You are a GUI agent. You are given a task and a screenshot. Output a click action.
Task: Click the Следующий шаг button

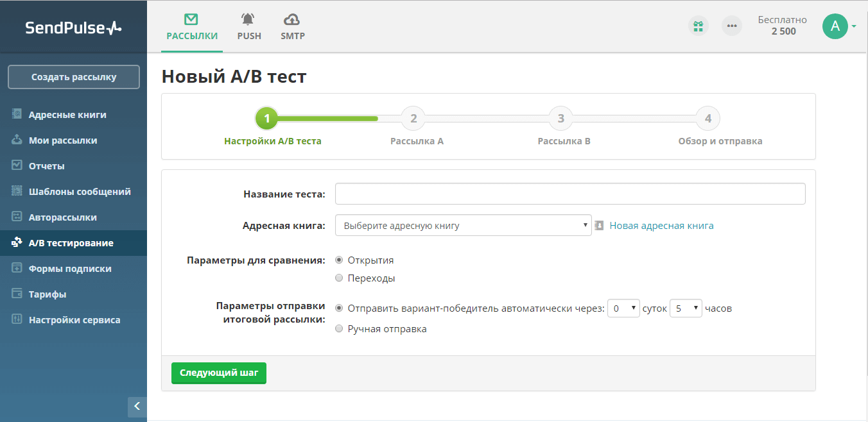coord(219,373)
